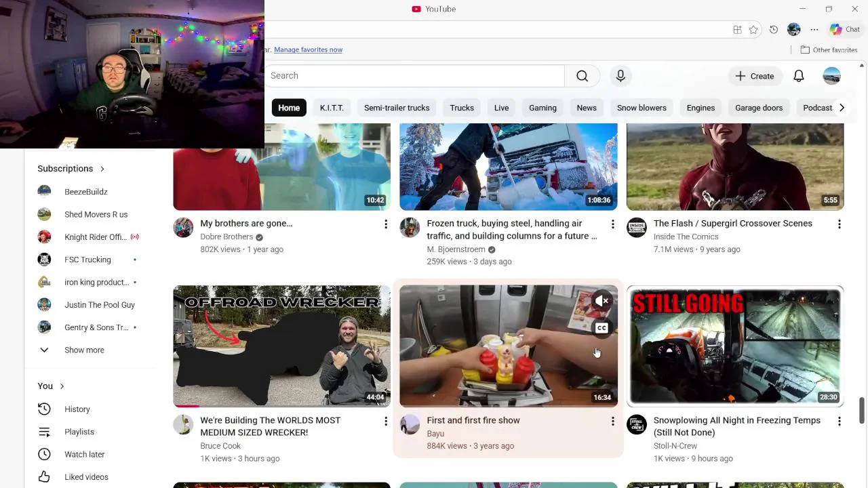The image size is (868, 488).
Task: Click the search magnifier button
Action: click(x=582, y=76)
